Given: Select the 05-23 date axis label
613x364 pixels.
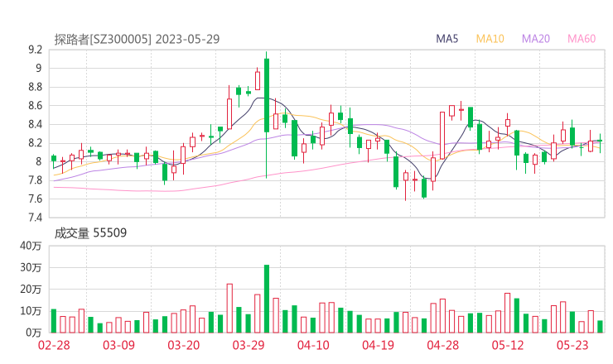Looking at the screenshot, I should pyautogui.click(x=572, y=345).
